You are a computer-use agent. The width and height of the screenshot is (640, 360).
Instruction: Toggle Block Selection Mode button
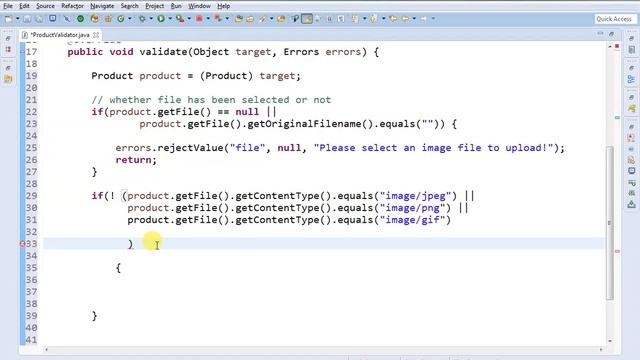pos(329,19)
